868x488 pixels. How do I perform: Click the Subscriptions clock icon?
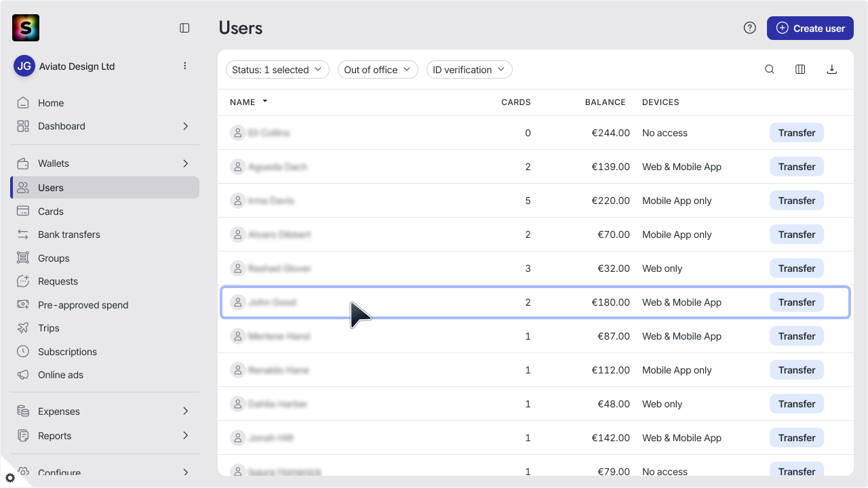click(x=23, y=352)
